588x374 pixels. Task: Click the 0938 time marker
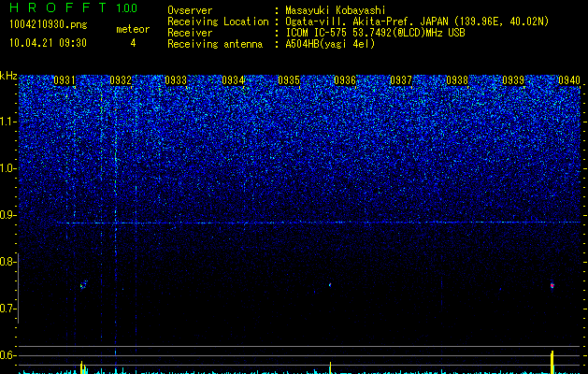[457, 80]
